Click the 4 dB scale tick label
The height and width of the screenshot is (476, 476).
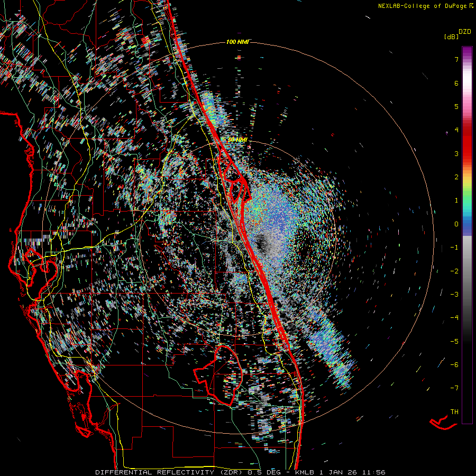pyautogui.click(x=456, y=130)
